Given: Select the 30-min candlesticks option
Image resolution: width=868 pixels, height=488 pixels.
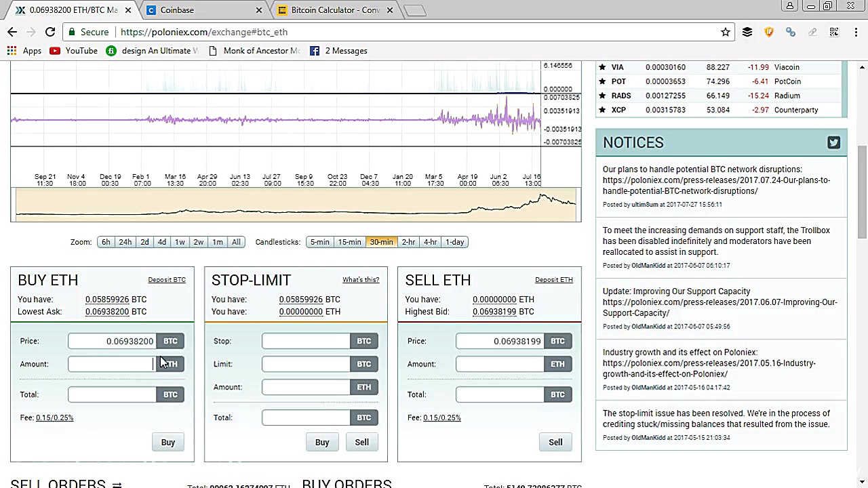Looking at the screenshot, I should [381, 242].
